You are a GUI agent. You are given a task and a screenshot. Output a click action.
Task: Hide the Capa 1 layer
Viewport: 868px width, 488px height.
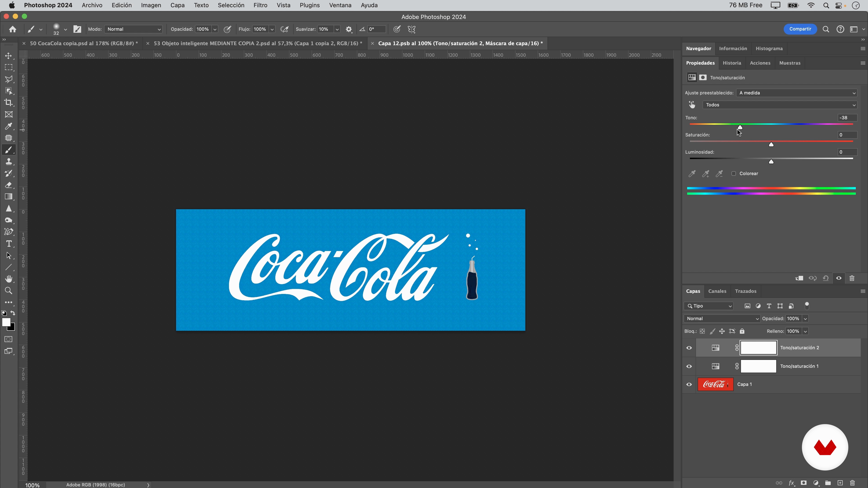[689, 385]
